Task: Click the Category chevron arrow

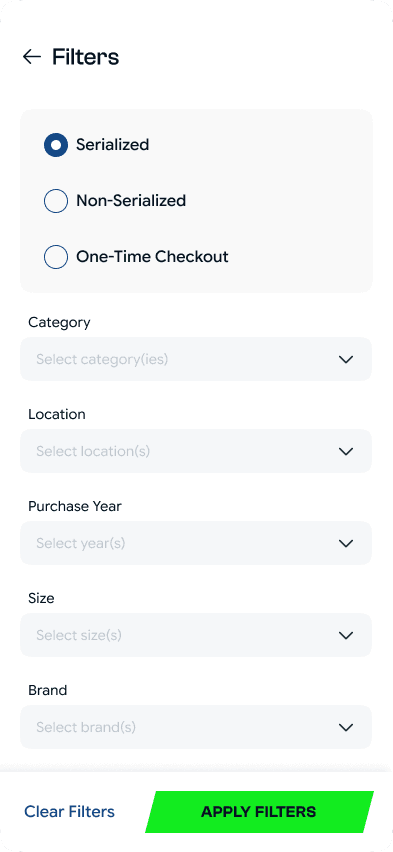Action: (346, 359)
